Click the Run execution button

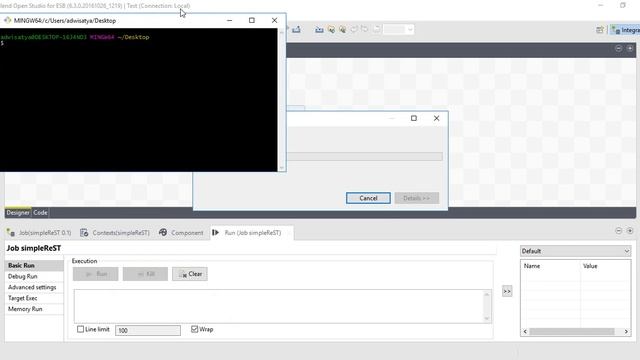(x=96, y=274)
